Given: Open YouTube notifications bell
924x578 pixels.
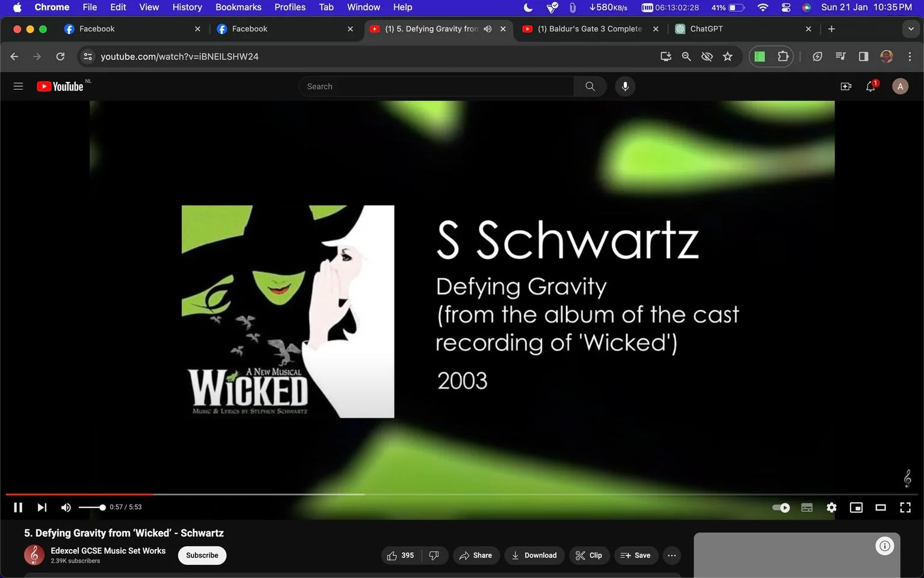Looking at the screenshot, I should tap(871, 86).
